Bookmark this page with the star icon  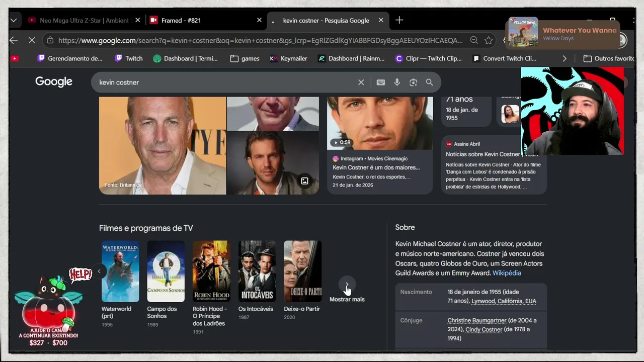coord(489,40)
